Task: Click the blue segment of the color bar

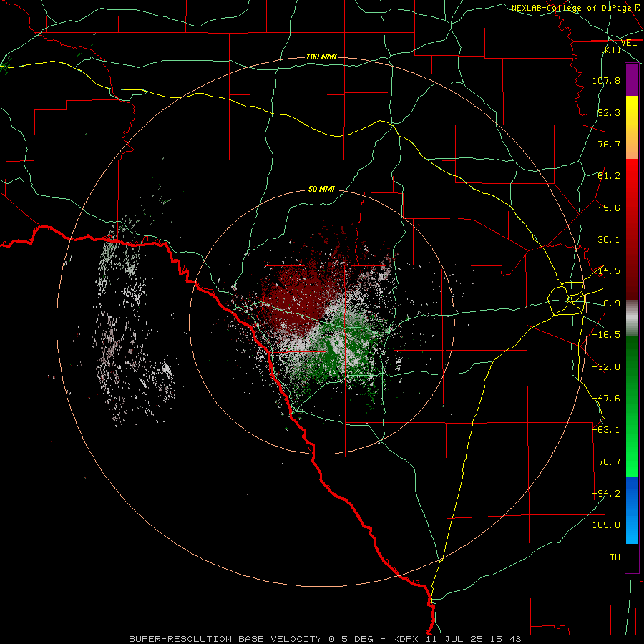Action: point(632,510)
